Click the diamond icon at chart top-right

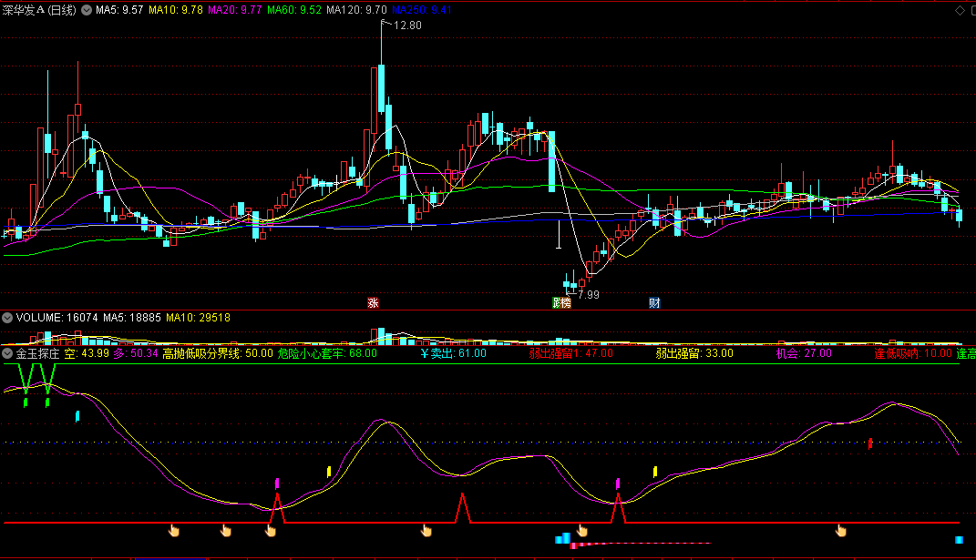960,11
